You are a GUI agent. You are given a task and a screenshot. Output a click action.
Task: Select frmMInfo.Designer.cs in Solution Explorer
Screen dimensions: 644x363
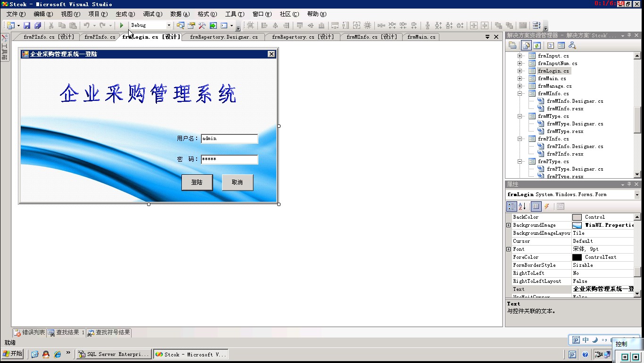click(x=575, y=101)
